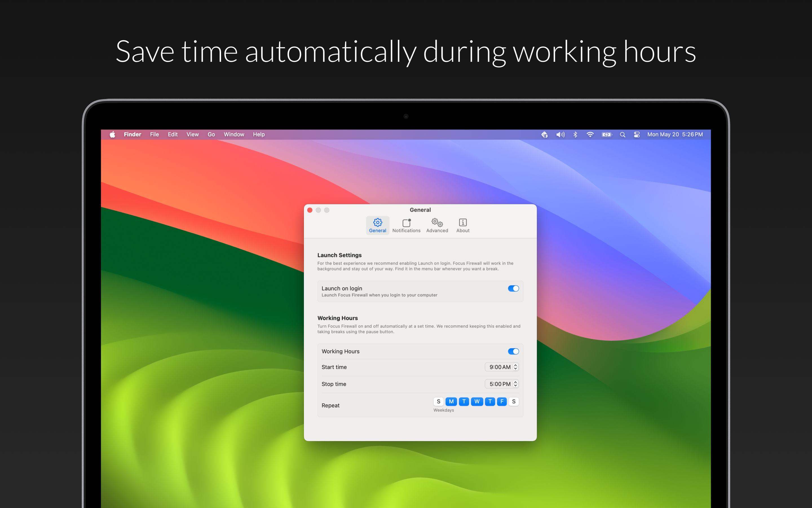
Task: Open the Edit menu
Action: [x=173, y=134]
